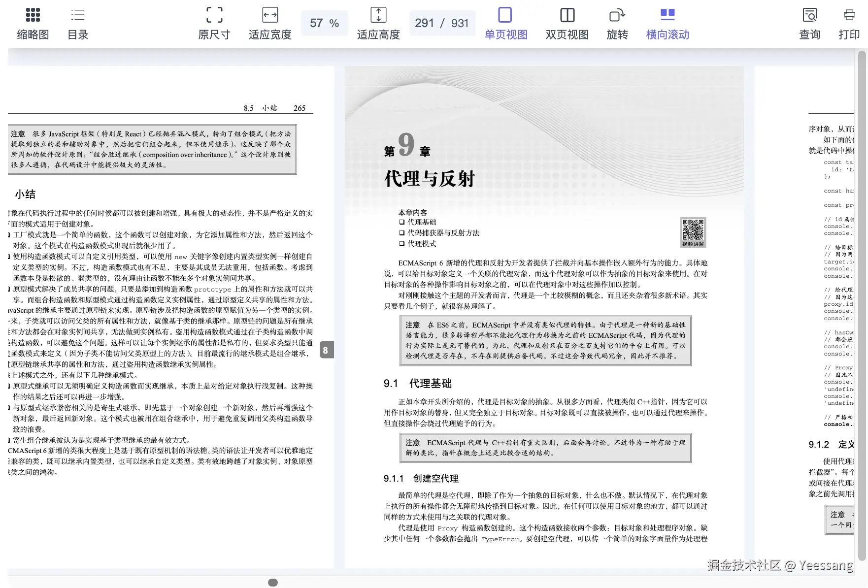Open the zoom level selector showing 57%
Viewport: 868px width, 588px height.
point(324,22)
